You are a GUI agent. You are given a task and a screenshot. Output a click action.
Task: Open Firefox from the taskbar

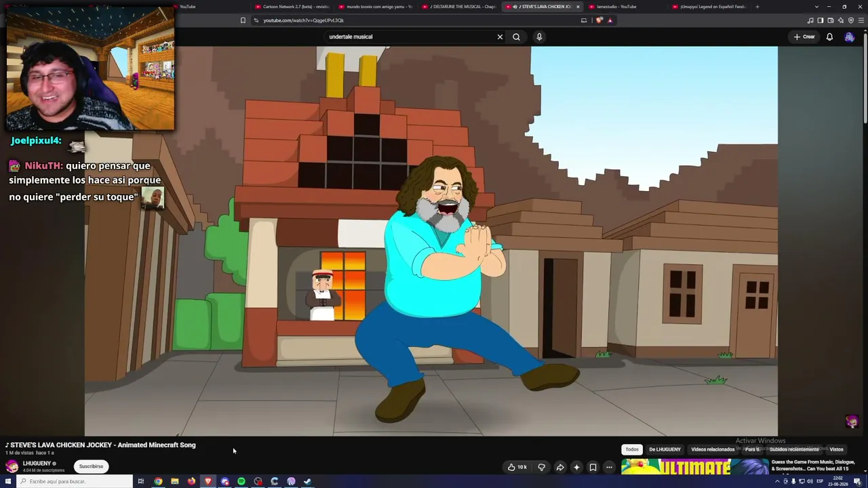click(191, 481)
